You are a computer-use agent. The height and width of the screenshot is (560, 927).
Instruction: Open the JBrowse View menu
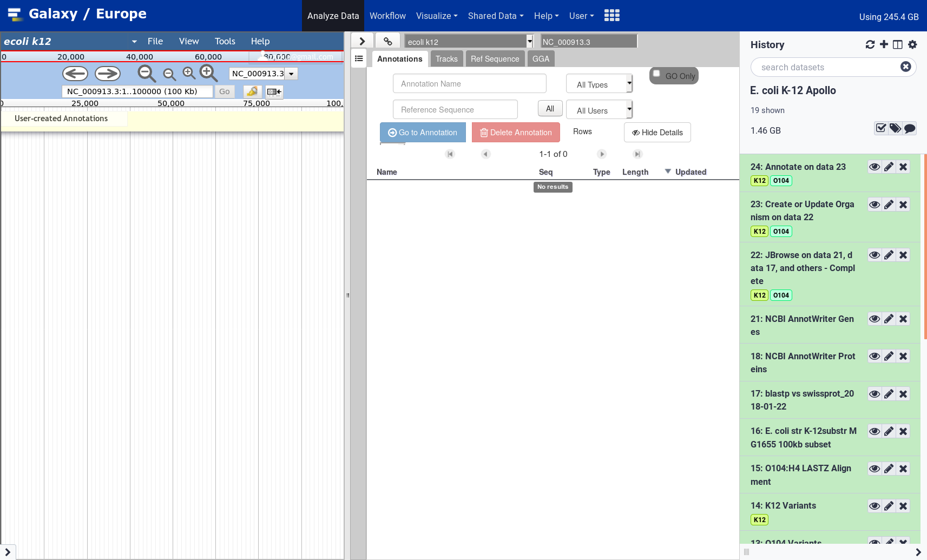(x=189, y=41)
